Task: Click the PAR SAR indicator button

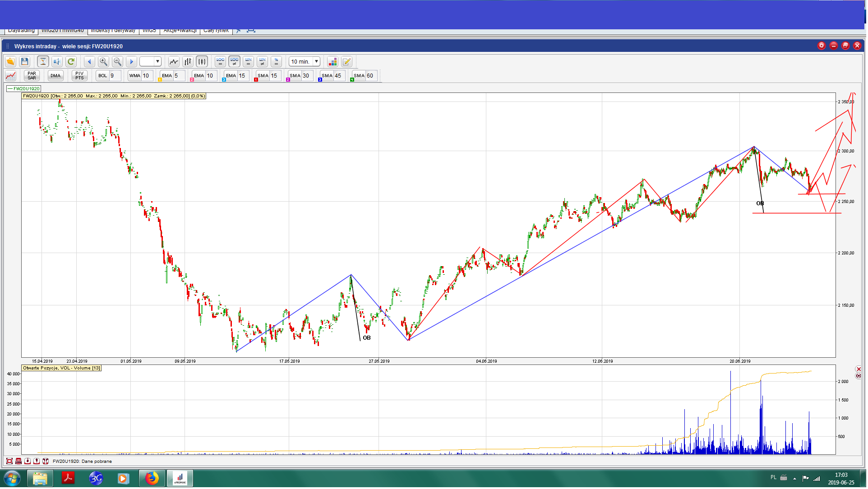Action: point(32,76)
